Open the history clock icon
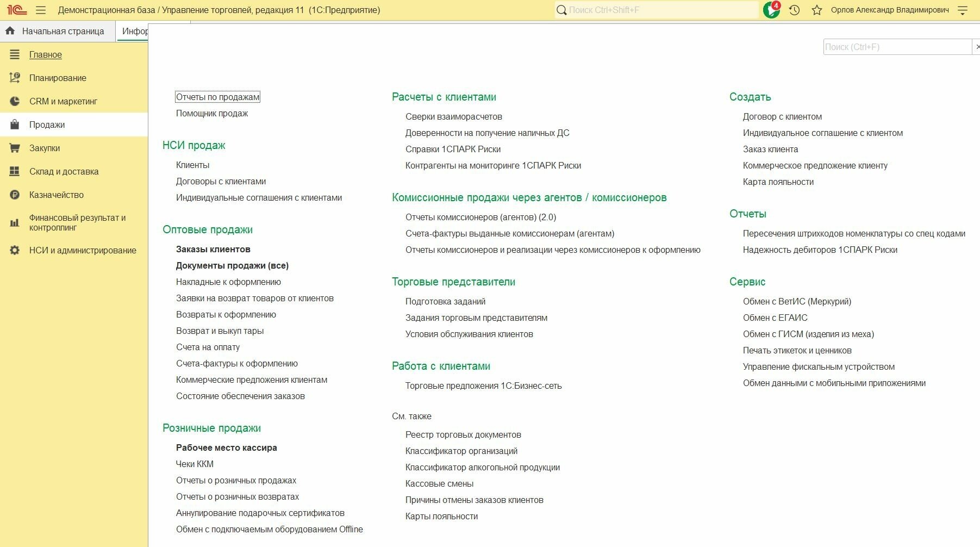The width and height of the screenshot is (980, 547). coord(794,10)
